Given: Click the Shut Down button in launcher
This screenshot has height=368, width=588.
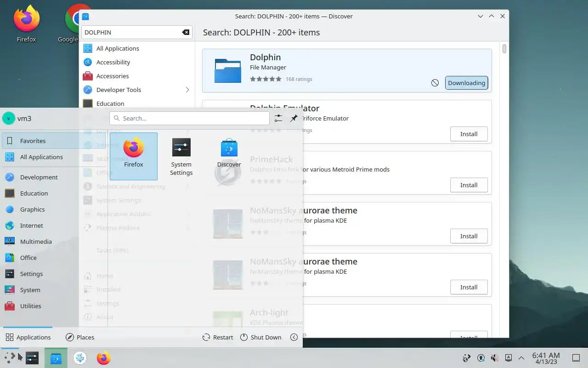Looking at the screenshot, I should pyautogui.click(x=260, y=337).
